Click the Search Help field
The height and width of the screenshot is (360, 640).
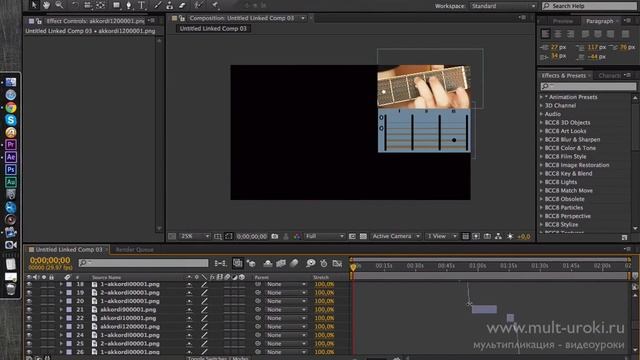pyautogui.click(x=589, y=6)
